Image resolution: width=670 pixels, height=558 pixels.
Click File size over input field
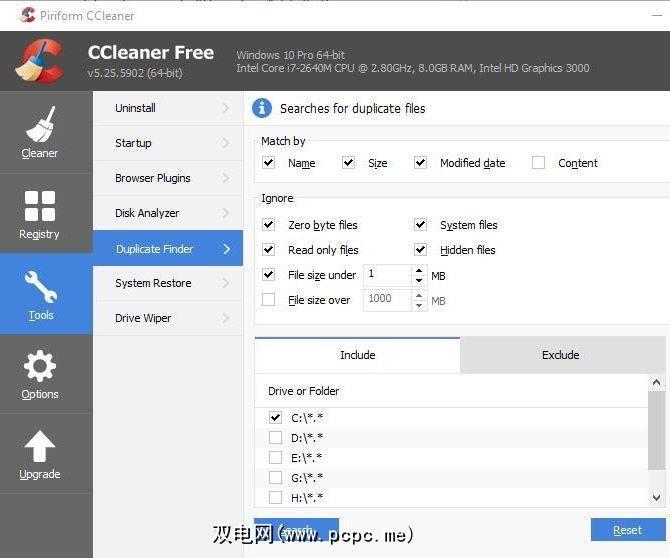[x=388, y=300]
